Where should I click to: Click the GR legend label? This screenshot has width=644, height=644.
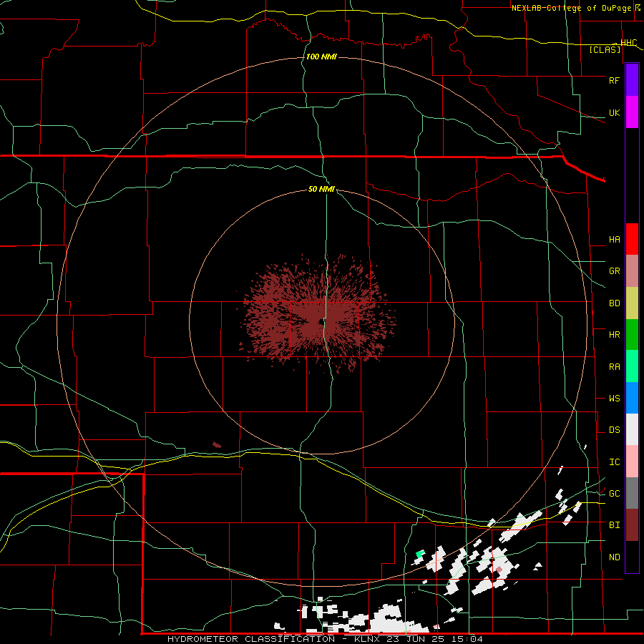[615, 271]
